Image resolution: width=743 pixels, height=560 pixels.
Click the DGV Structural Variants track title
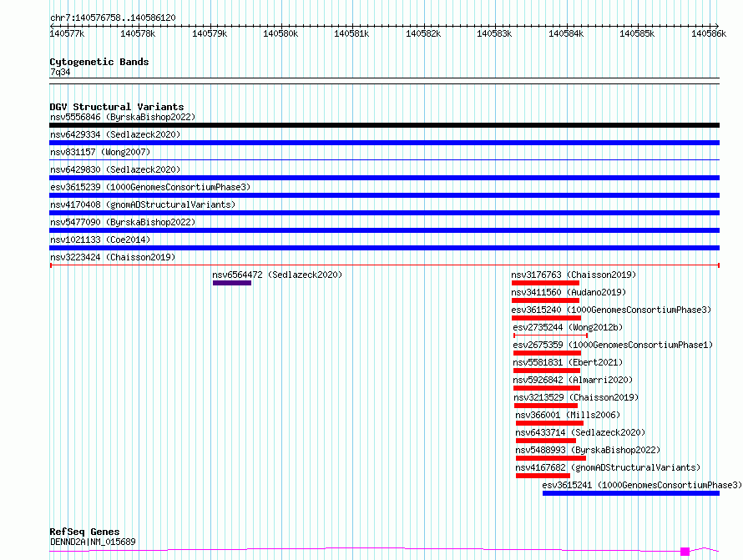pyautogui.click(x=117, y=107)
